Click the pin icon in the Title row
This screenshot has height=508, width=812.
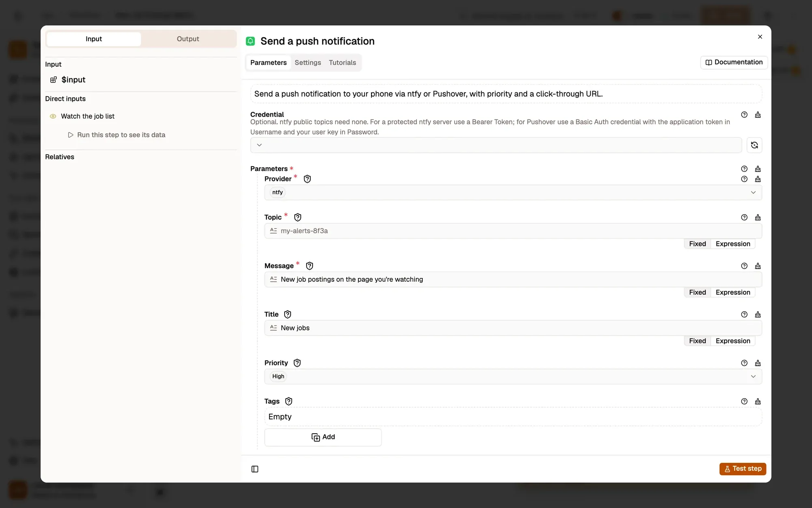[x=758, y=315]
